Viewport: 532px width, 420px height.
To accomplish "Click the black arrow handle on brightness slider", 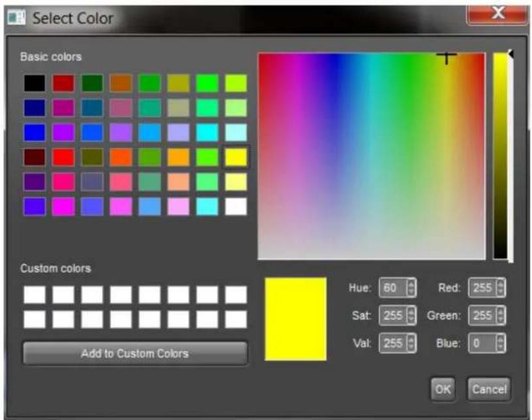I will point(510,54).
